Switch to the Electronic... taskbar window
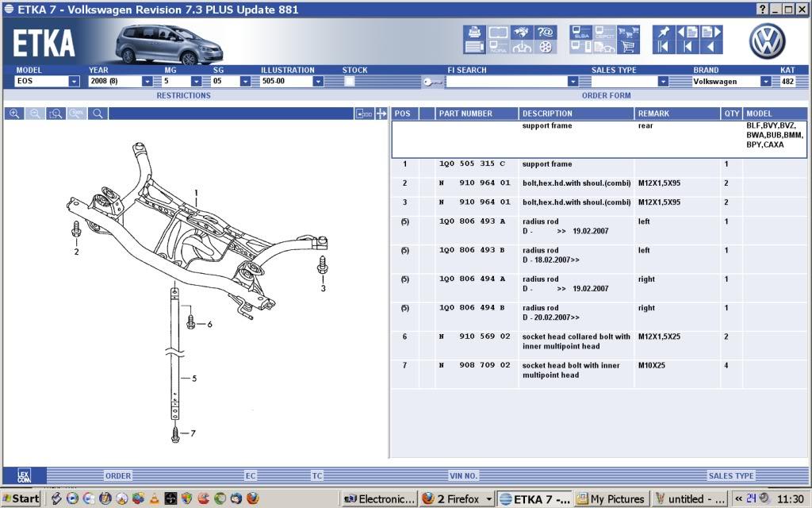The image size is (812, 508). 380,499
